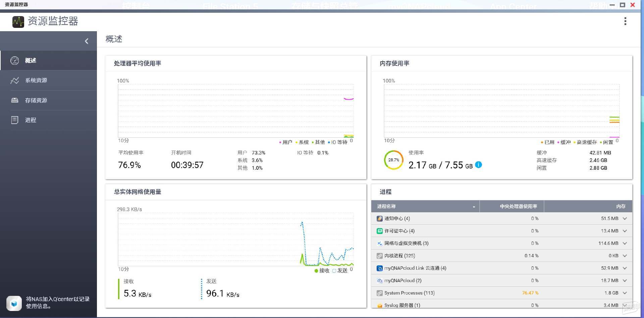Toggle the Send series in network legend
This screenshot has width=644, height=318.
click(x=340, y=270)
